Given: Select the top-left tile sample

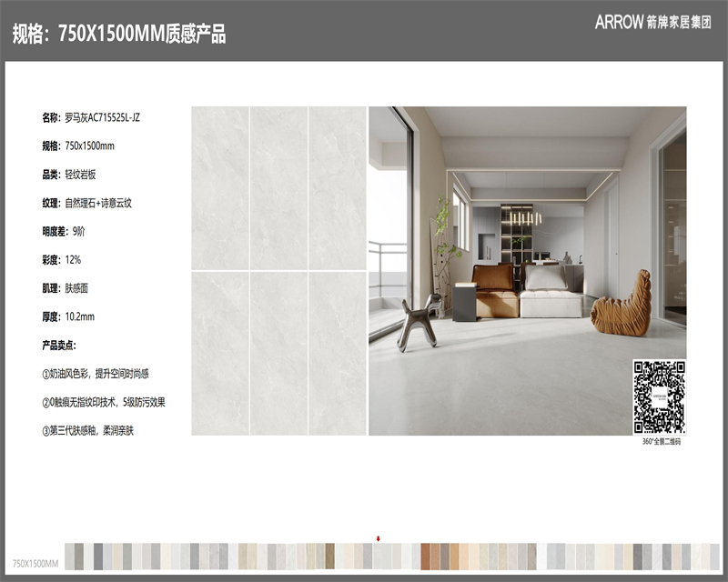Looking at the screenshot, I should tap(219, 187).
